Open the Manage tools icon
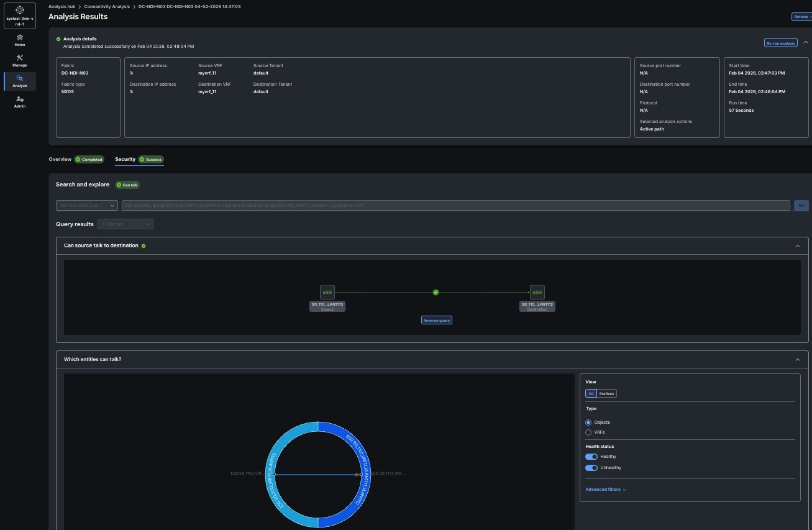The image size is (812, 530). pos(20,58)
